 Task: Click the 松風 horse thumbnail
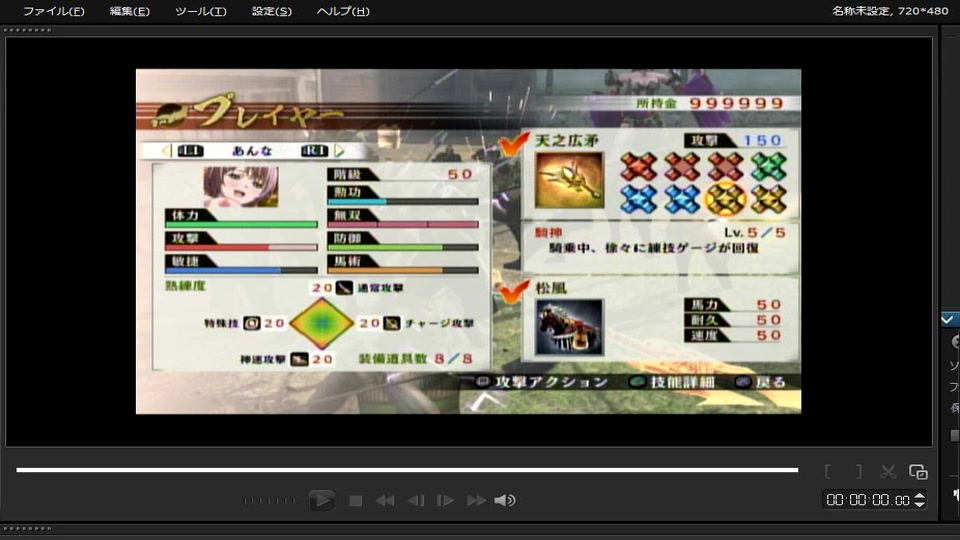tap(569, 328)
